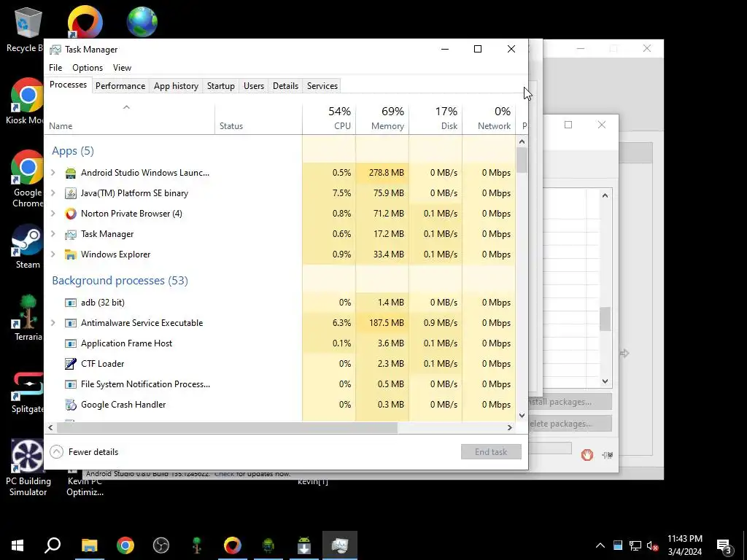Open OBS Studio from the taskbar

point(161,545)
